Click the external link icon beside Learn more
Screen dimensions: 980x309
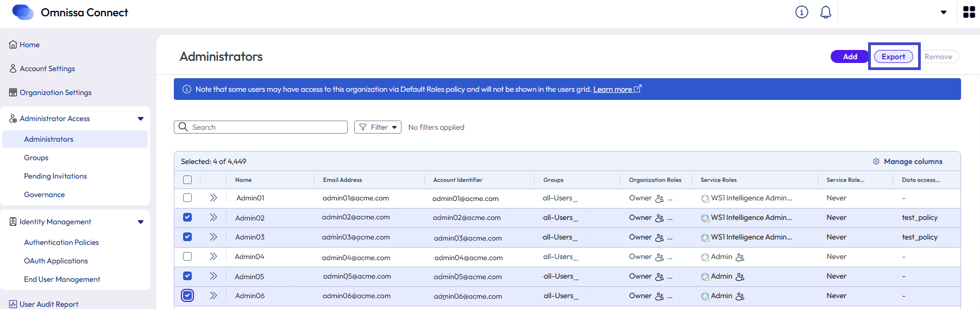tap(638, 89)
